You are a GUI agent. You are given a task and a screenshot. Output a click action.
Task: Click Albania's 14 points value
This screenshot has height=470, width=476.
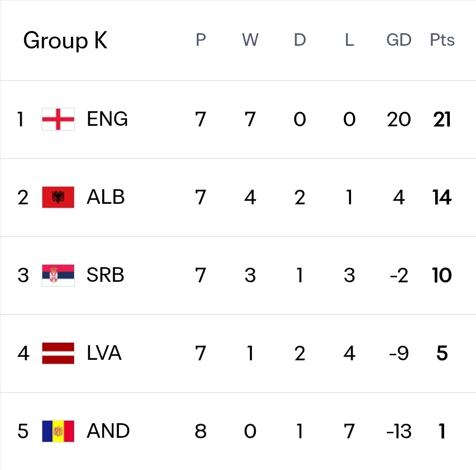click(442, 197)
